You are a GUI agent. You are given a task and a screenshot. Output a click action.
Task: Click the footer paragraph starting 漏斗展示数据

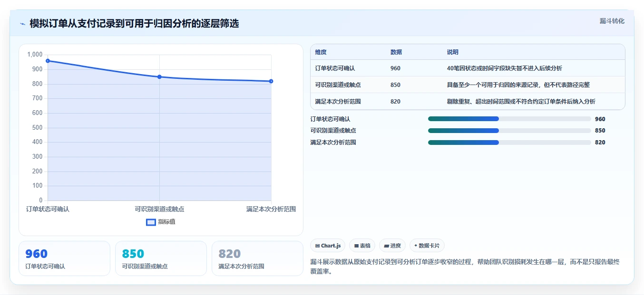pyautogui.click(x=465, y=267)
